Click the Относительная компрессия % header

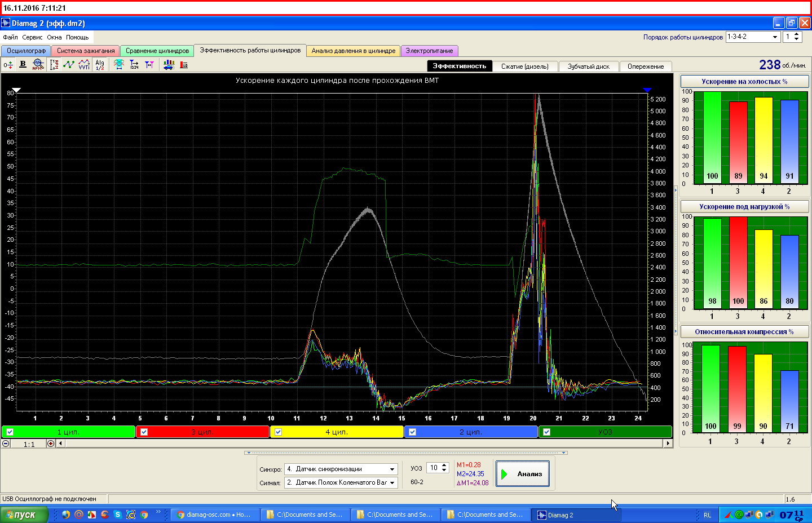point(744,332)
